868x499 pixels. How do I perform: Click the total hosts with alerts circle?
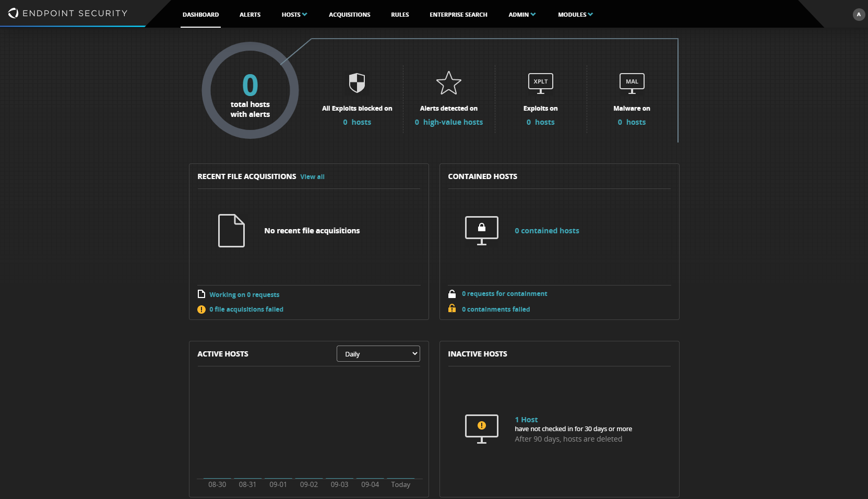tap(250, 90)
